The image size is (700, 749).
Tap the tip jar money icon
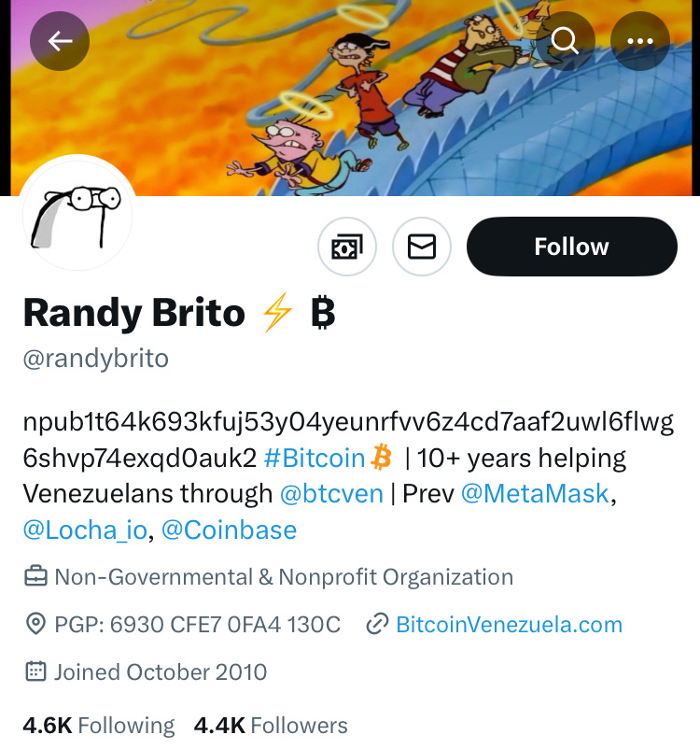click(347, 247)
